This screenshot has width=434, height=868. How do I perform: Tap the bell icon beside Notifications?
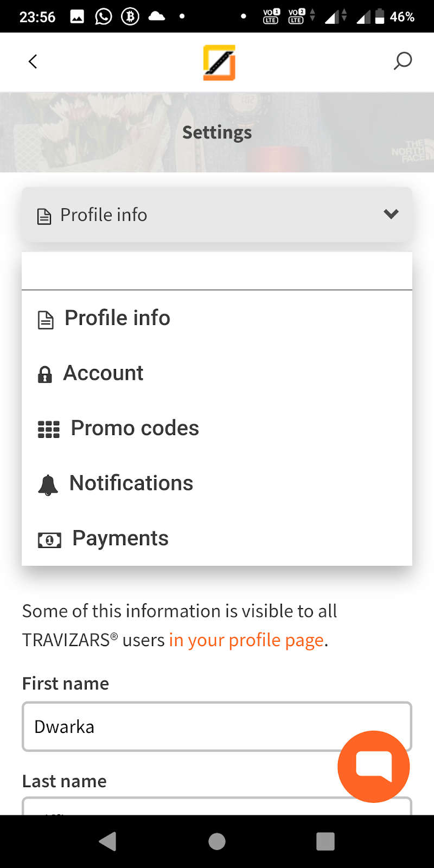48,484
